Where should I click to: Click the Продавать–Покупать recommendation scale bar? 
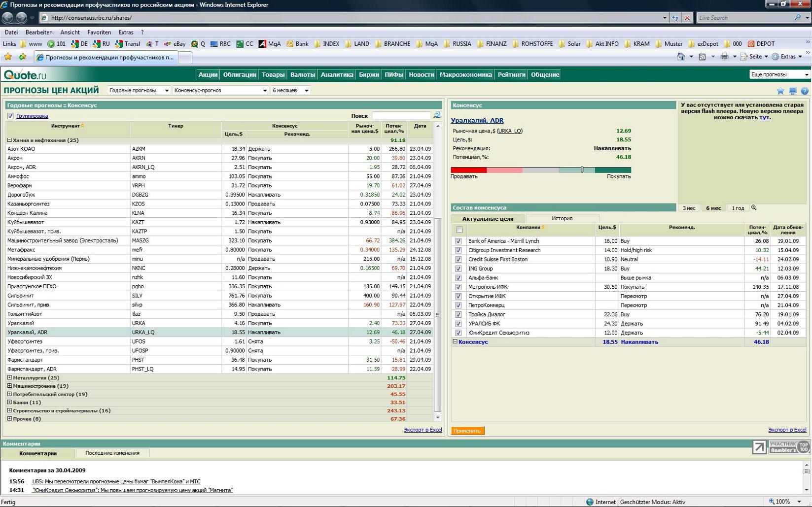[x=541, y=170]
